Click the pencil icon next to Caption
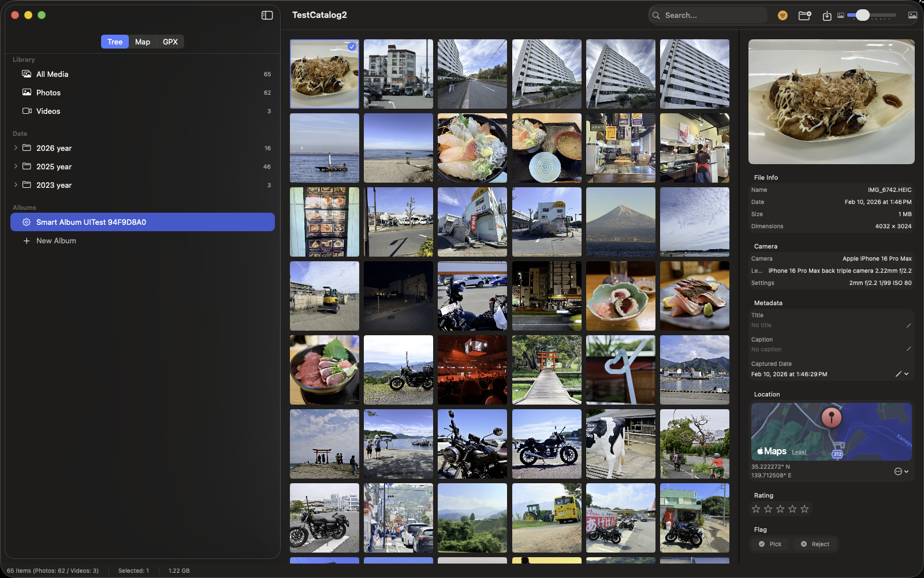 (908, 349)
